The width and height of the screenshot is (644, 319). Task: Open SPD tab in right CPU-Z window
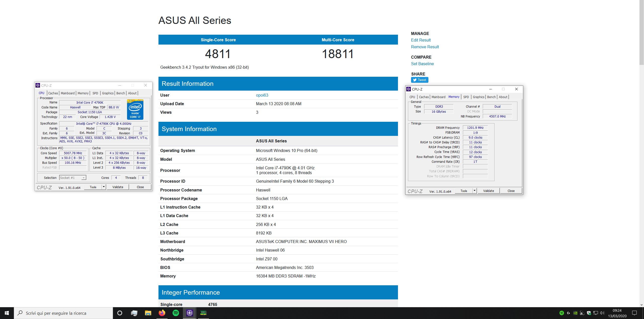[x=466, y=97]
